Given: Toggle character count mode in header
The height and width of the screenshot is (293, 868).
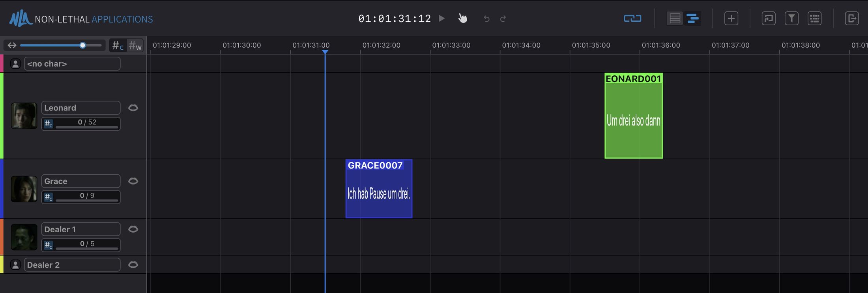Looking at the screenshot, I should point(118,46).
